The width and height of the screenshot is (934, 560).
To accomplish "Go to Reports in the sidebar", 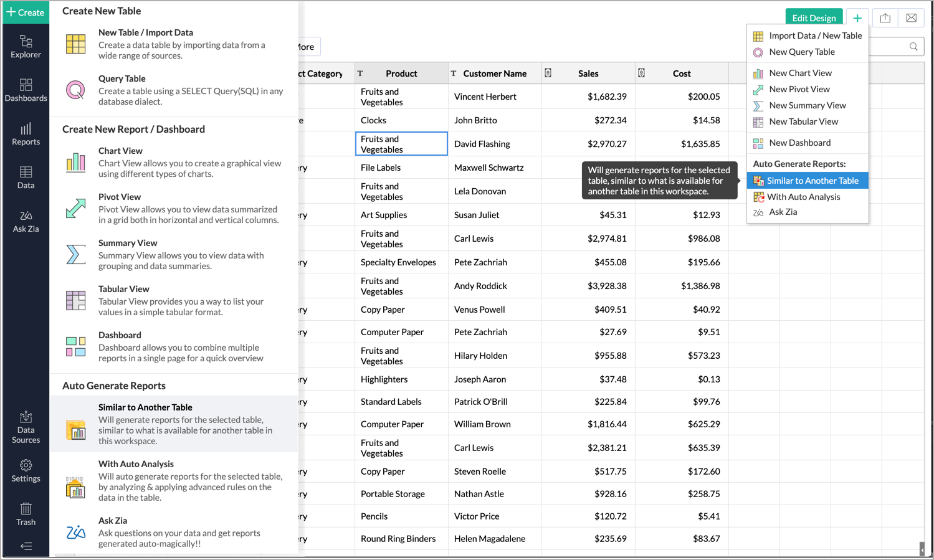I will (26, 134).
